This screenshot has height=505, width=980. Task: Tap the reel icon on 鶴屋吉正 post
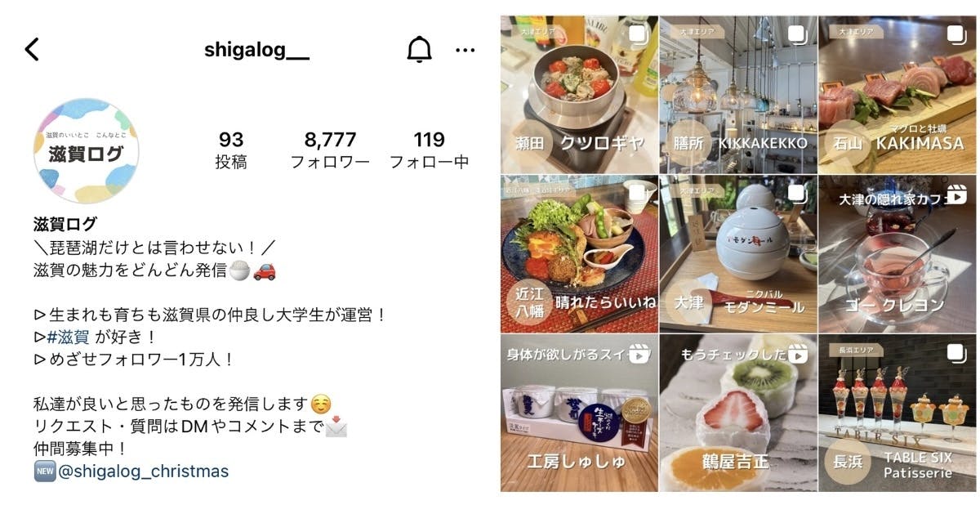coord(798,355)
